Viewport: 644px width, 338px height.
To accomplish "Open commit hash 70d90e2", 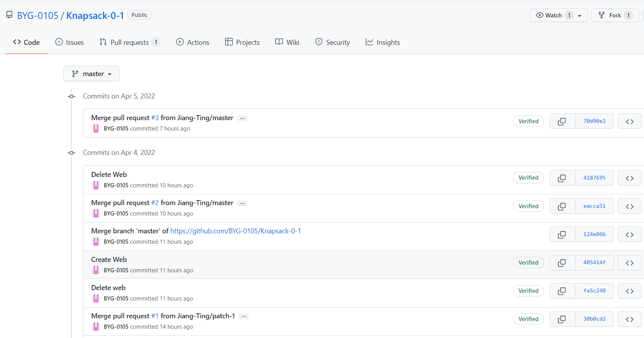I will pos(595,121).
